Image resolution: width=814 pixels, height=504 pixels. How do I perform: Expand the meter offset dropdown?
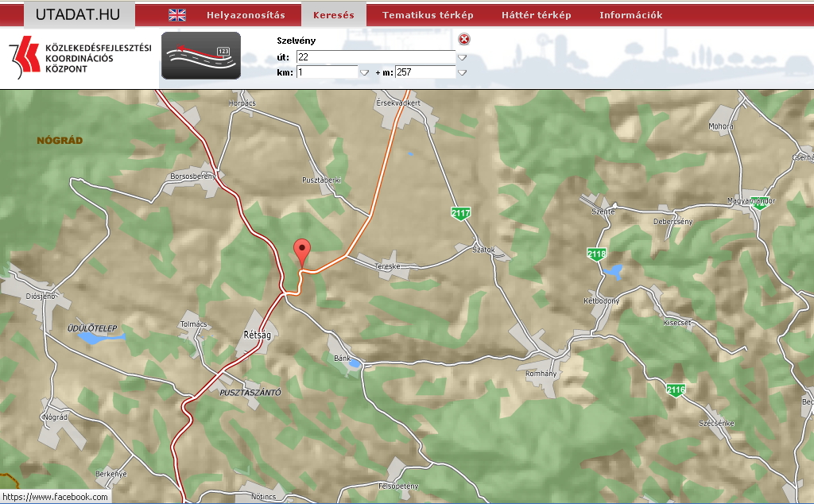point(461,72)
